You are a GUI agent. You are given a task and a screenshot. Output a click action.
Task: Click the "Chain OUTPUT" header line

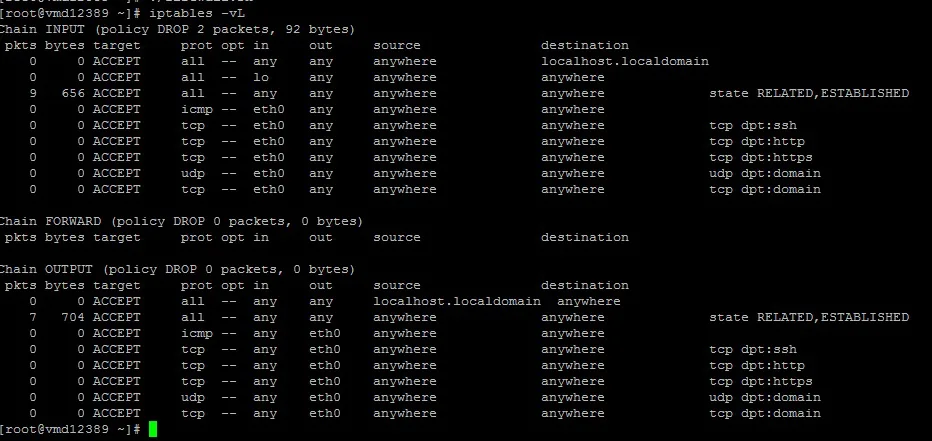(x=176, y=269)
